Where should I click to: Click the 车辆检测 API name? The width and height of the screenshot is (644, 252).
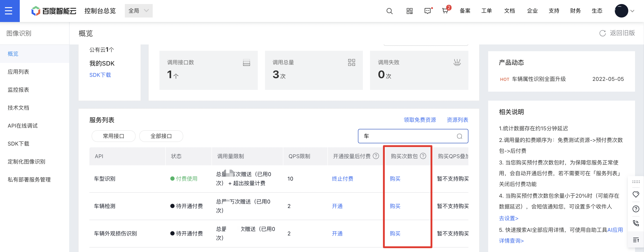coord(104,206)
